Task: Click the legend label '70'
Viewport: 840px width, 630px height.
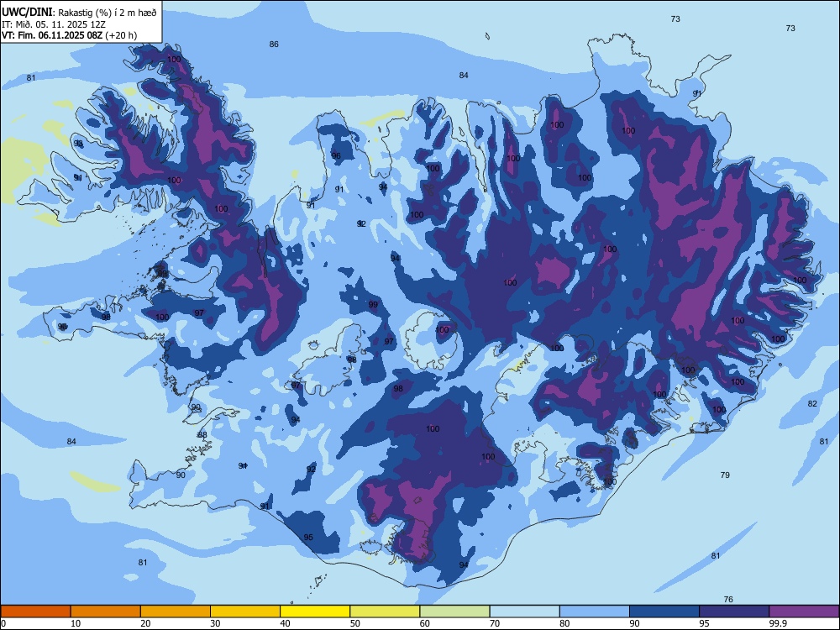Action: click(495, 623)
